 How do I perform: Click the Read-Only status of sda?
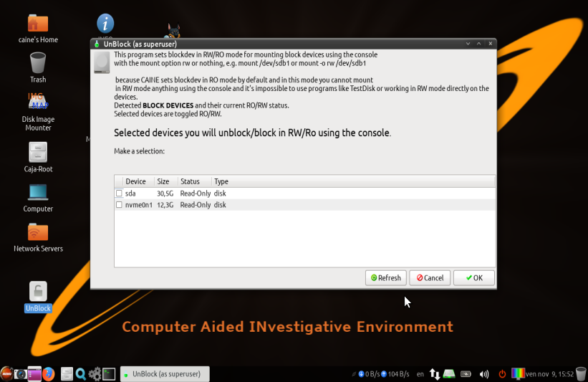point(196,194)
